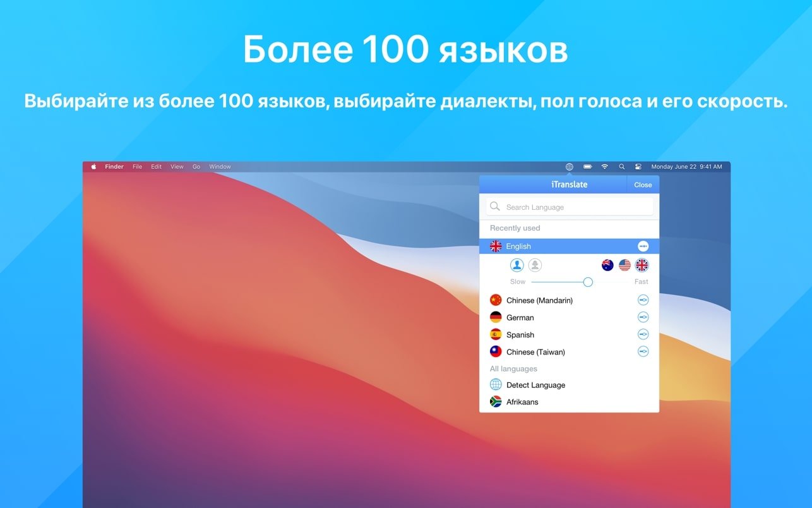Viewport: 812px width, 508px height.
Task: Collapse the English voice settings
Action: coord(643,246)
